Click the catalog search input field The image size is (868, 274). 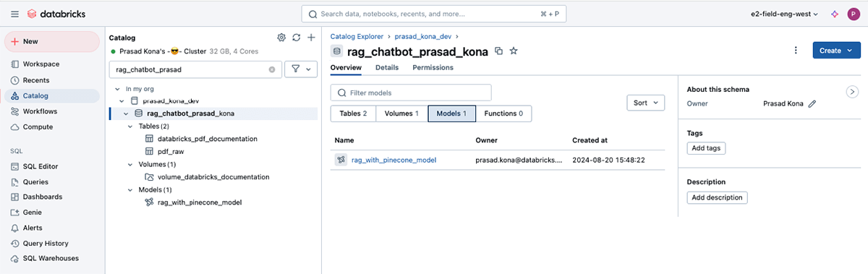coord(195,69)
